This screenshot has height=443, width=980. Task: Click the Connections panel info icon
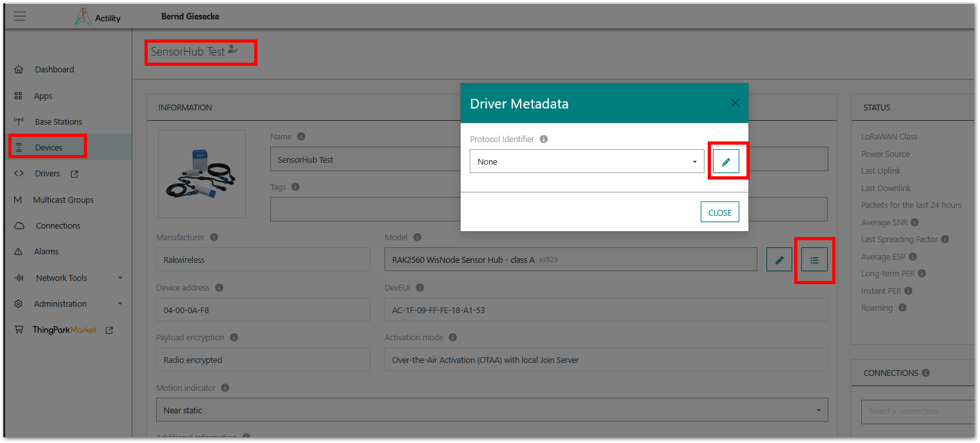tap(926, 373)
